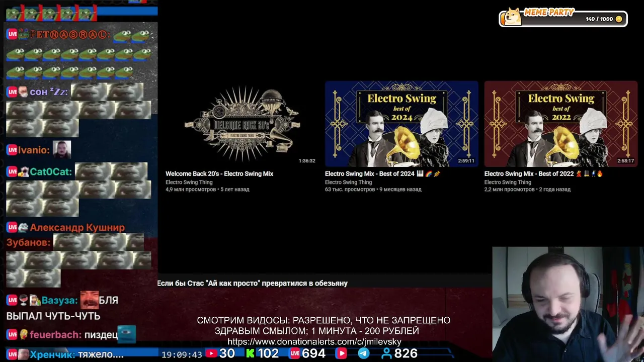The width and height of the screenshot is (644, 362).
Task: Click the donationalerts.com/c/jmilevsky URL text
Action: pos(314,342)
